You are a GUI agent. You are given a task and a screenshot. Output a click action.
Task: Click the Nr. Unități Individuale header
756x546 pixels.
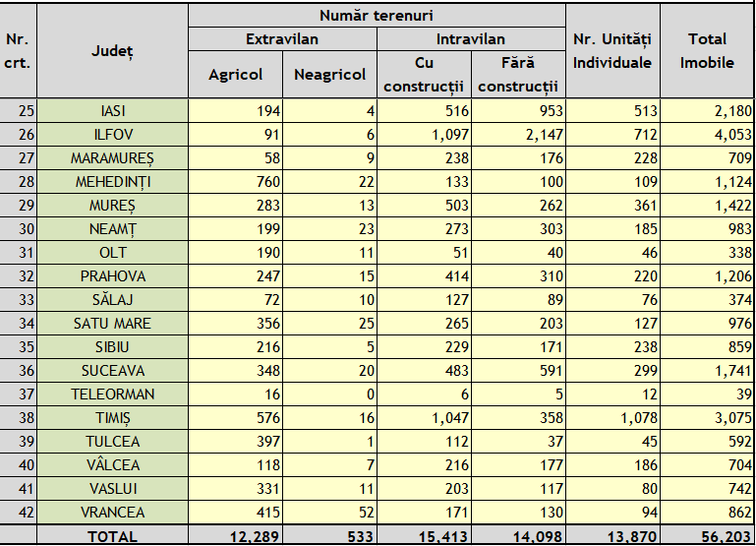point(611,51)
